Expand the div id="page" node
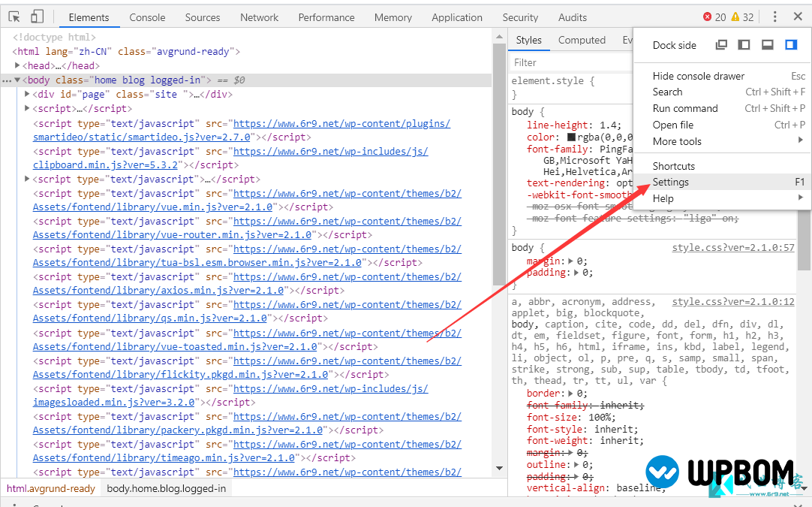Image resolution: width=812 pixels, height=507 pixels. [28, 94]
